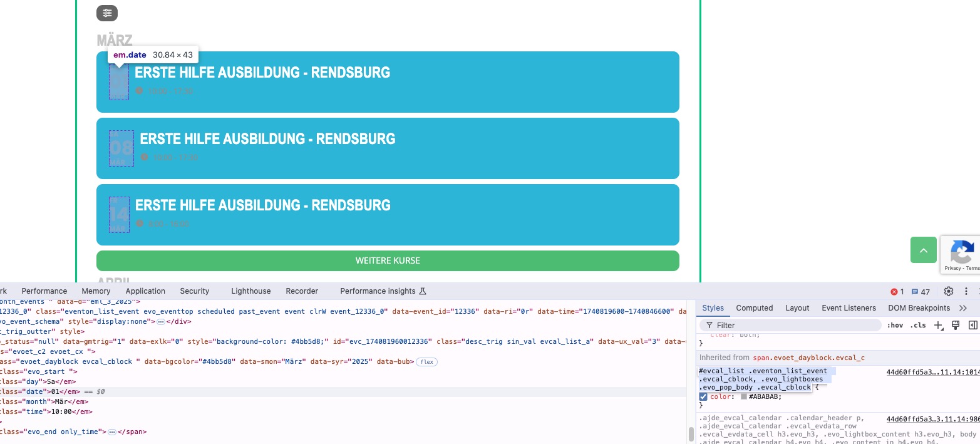Switch to the Memory tab

click(96, 291)
